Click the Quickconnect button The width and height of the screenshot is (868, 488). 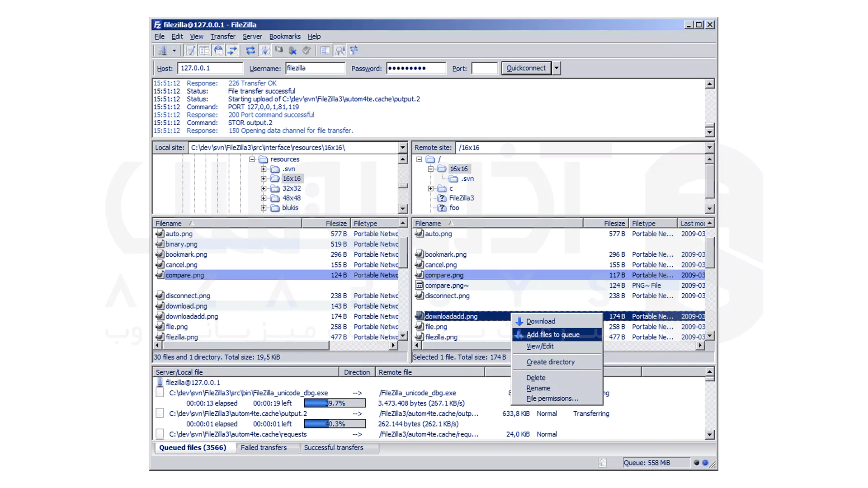pyautogui.click(x=526, y=68)
